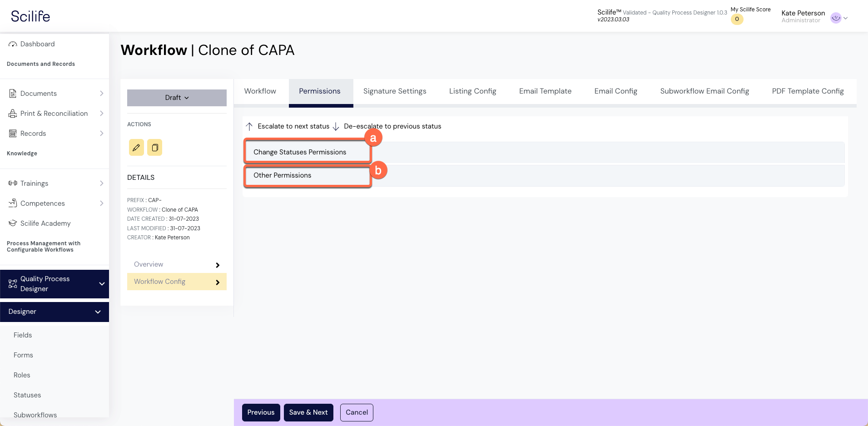Click the Cancel button
The width and height of the screenshot is (868, 426).
point(357,412)
